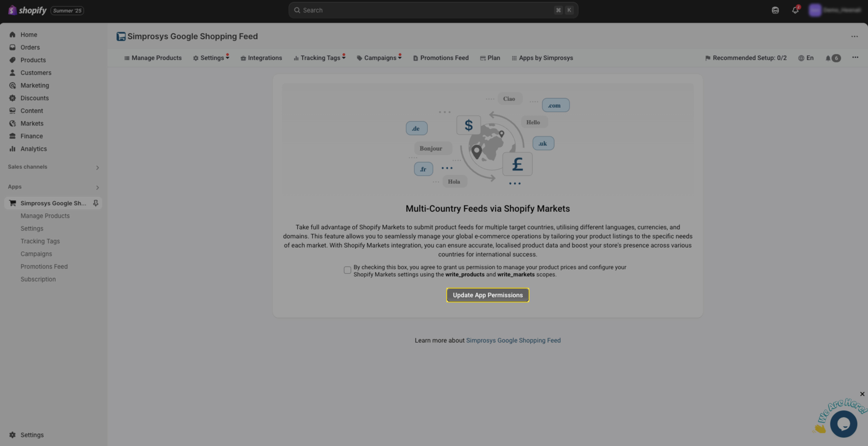The height and width of the screenshot is (446, 868).
Task: Check the permission agreement checkbox
Action: coord(347,270)
